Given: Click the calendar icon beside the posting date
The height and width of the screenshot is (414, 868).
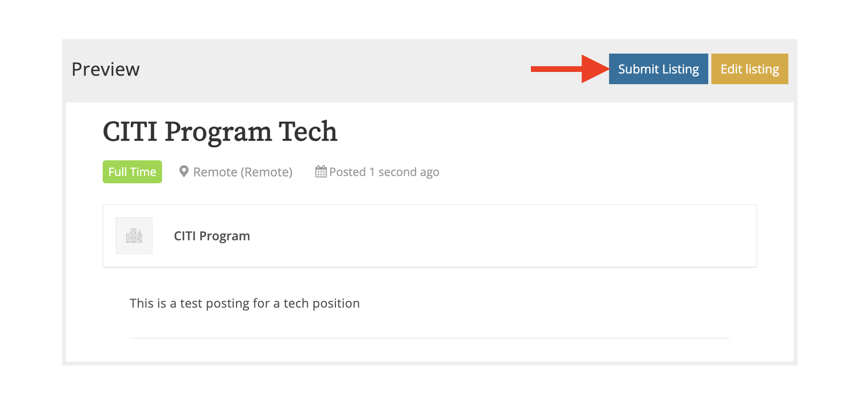Looking at the screenshot, I should click(321, 171).
